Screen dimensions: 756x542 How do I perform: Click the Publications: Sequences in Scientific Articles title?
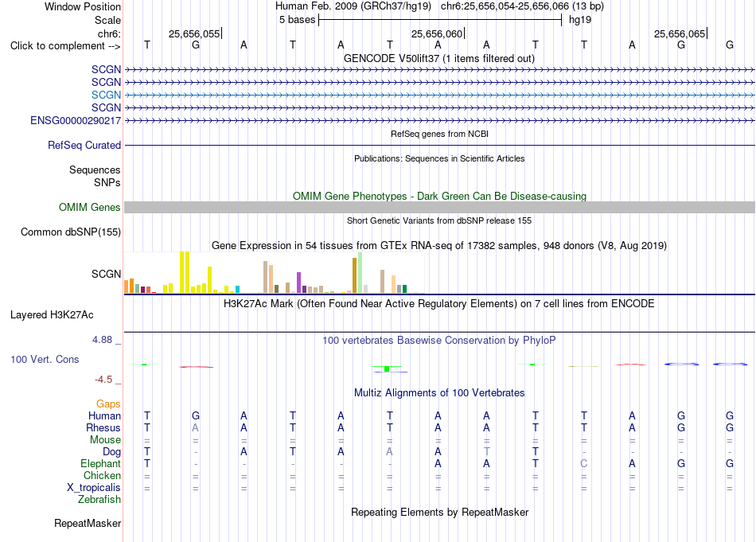click(x=439, y=158)
